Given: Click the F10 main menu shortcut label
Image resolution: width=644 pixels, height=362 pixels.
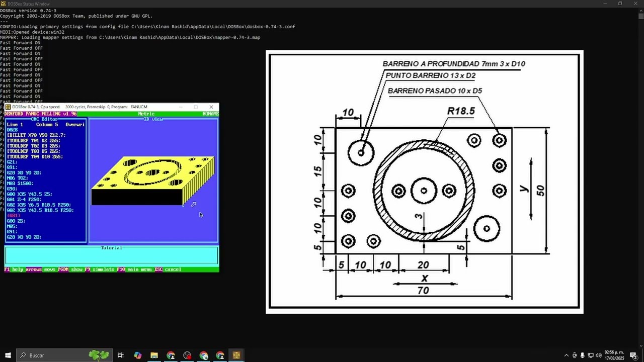Looking at the screenshot, I should click(135, 269).
